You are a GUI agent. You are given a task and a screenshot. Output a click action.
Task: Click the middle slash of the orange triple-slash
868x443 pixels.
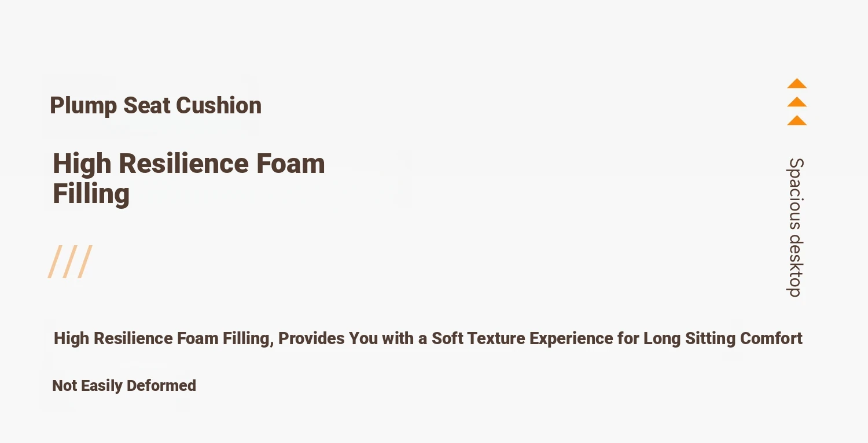click(x=70, y=262)
